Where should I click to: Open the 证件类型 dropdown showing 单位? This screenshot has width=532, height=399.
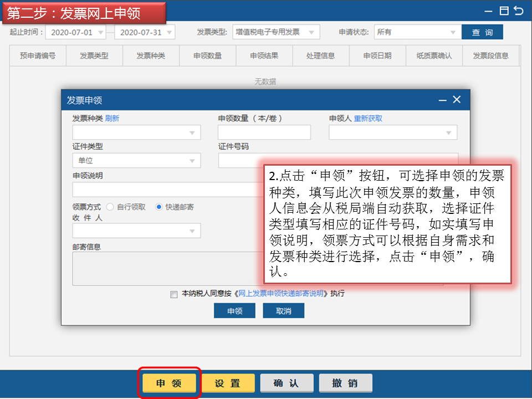tap(136, 161)
